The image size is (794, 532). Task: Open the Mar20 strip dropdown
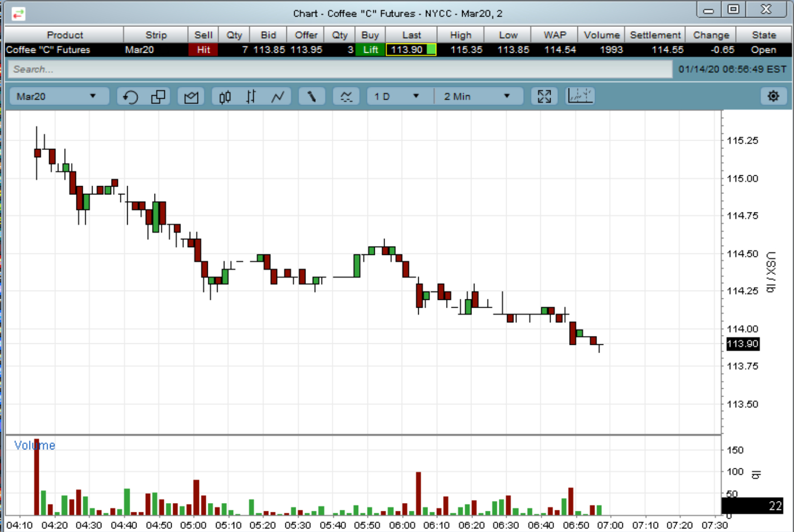point(58,96)
